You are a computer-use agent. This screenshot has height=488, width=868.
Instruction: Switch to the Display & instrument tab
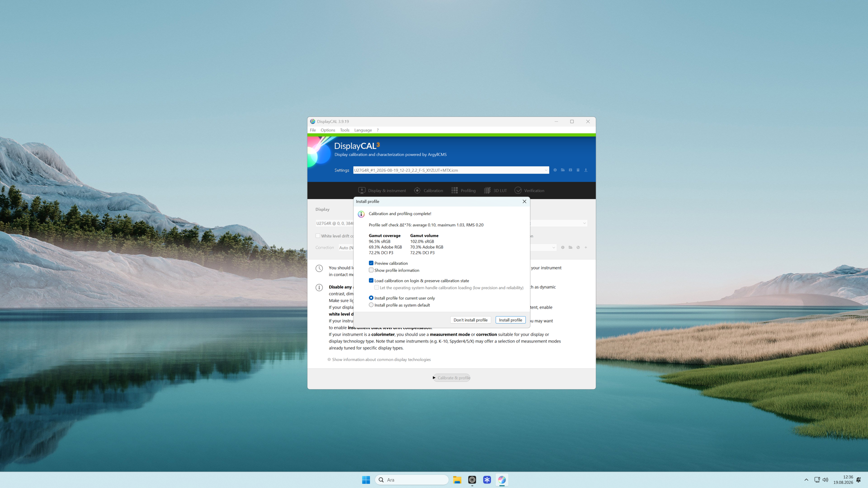pos(382,191)
